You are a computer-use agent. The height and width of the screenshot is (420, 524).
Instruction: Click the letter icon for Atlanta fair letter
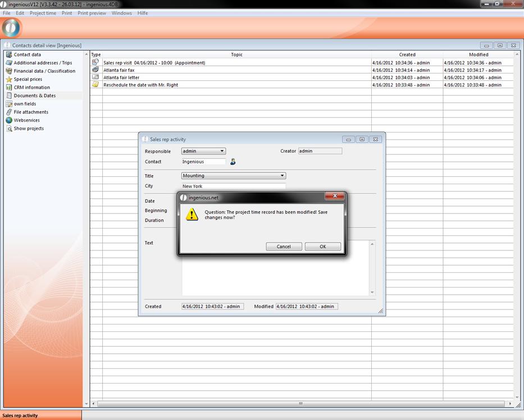[95, 77]
